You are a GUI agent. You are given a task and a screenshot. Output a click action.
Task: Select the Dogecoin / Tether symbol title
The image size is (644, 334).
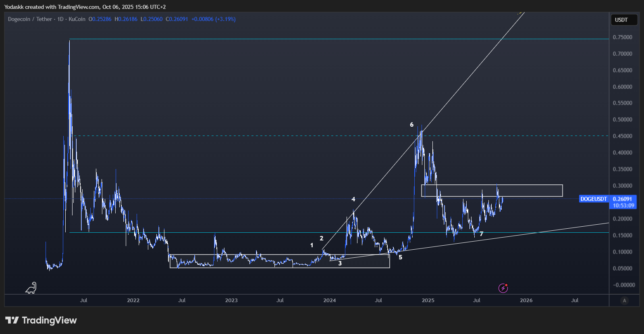coord(30,19)
